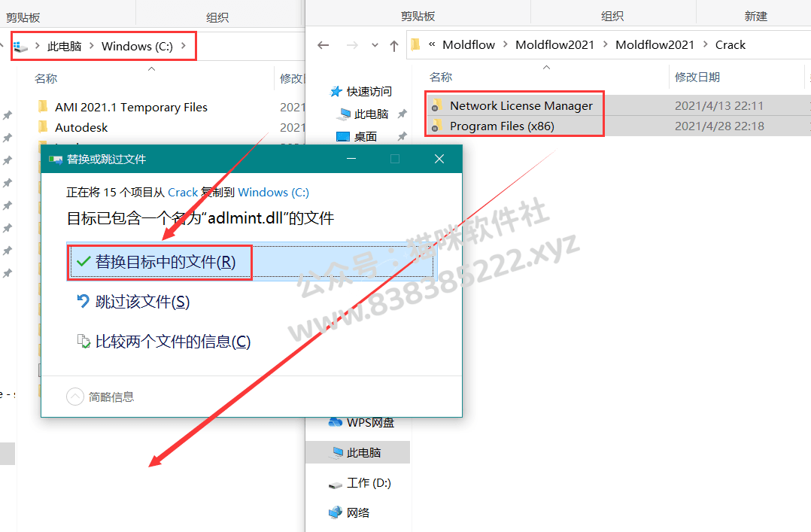Click quick access star icon
The height and width of the screenshot is (532, 811).
[x=336, y=92]
